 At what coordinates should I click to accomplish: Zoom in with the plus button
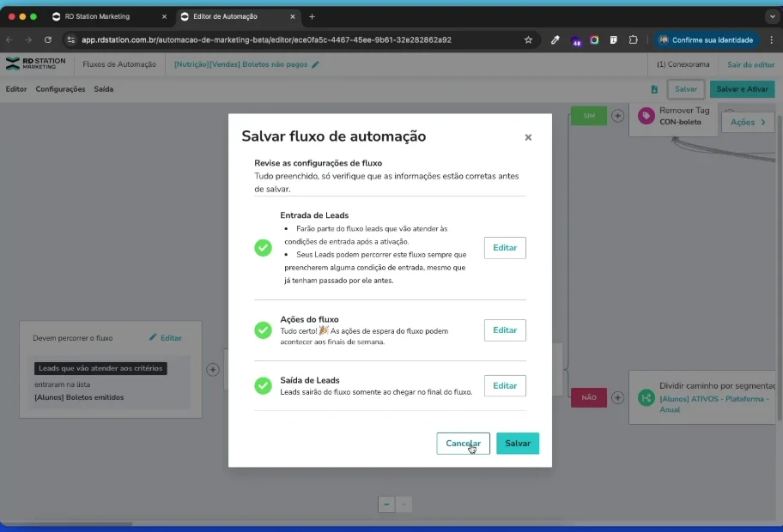[x=404, y=505]
